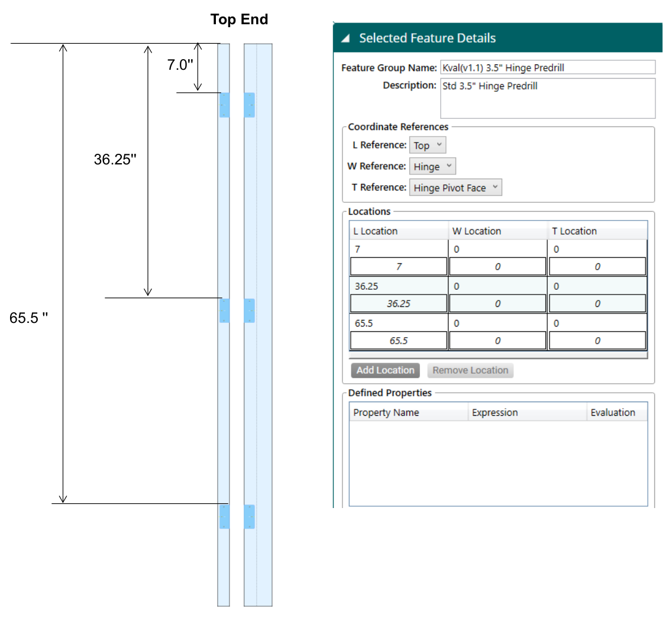Viewport: 672px width, 621px height.
Task: Select the Evaluation column header
Action: click(x=617, y=412)
